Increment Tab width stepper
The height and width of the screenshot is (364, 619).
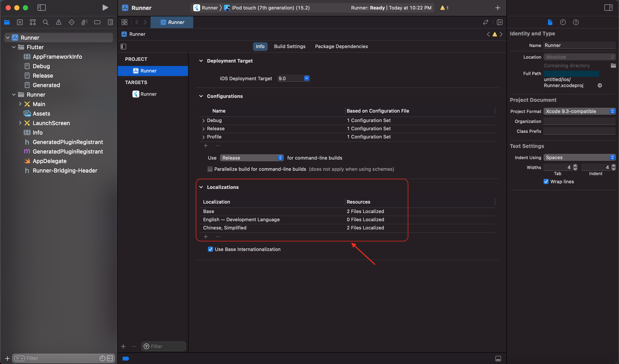pyautogui.click(x=575, y=166)
